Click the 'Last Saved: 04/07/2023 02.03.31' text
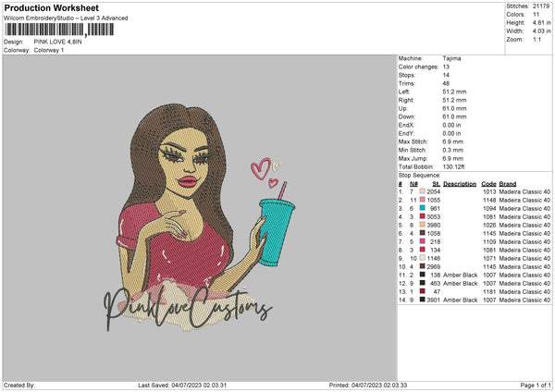Screen dimensions: 555x392 click(182, 385)
